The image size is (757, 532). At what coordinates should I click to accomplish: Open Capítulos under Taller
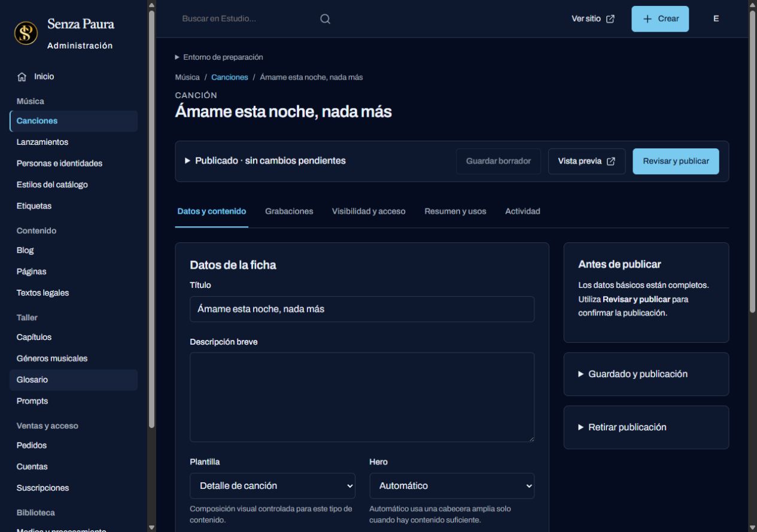74,337
